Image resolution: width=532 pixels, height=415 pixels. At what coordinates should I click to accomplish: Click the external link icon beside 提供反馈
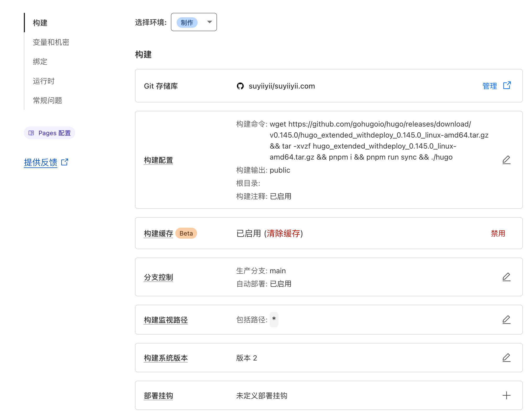[x=64, y=162]
